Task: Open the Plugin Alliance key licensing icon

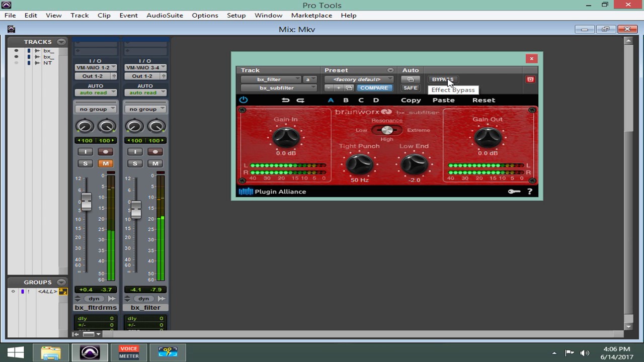Action: 514,192
